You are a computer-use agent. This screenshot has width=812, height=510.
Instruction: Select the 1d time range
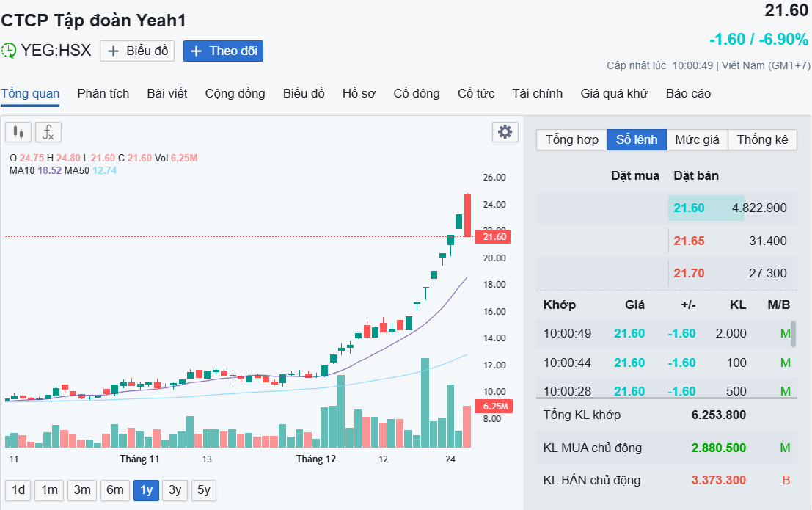tap(18, 490)
